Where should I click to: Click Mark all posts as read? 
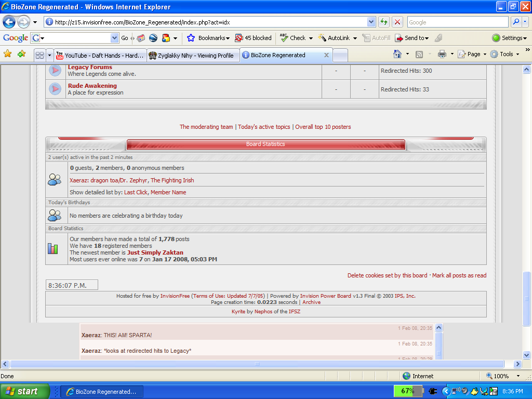459,275
